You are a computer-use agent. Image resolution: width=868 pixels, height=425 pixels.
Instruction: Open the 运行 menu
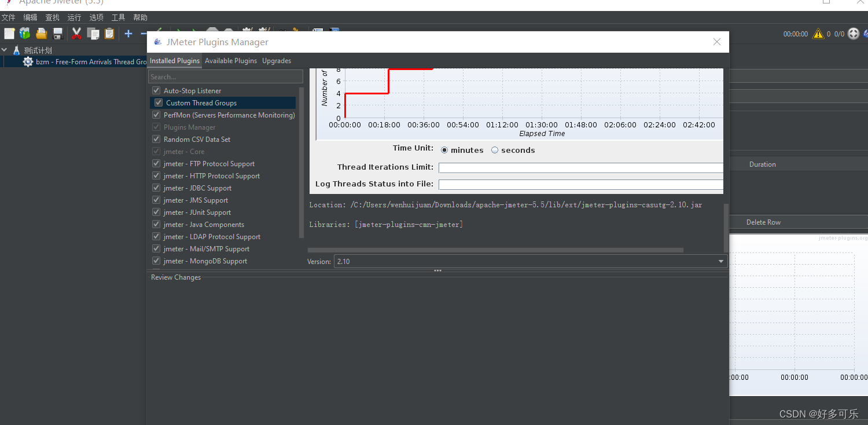point(74,17)
